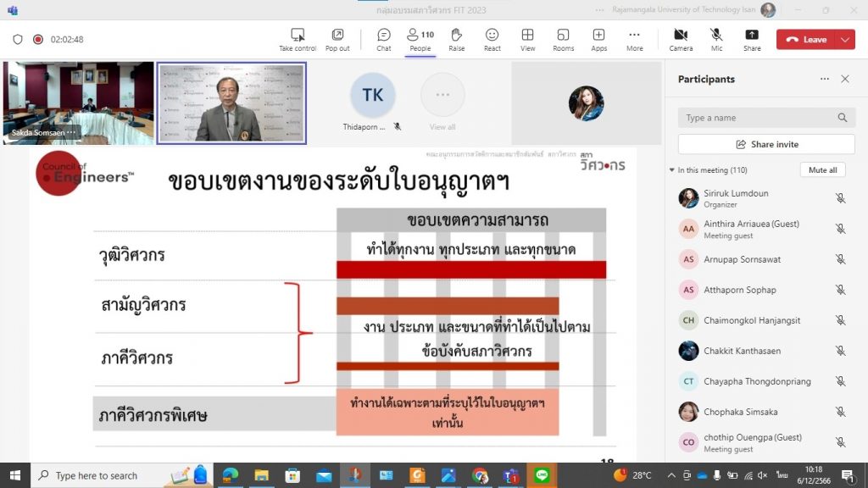Toggle mic for Siriruk Lumdoun

pos(840,198)
